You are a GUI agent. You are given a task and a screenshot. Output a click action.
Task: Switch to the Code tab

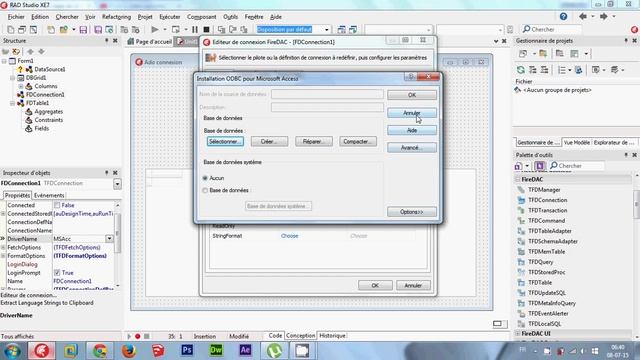tap(275, 336)
